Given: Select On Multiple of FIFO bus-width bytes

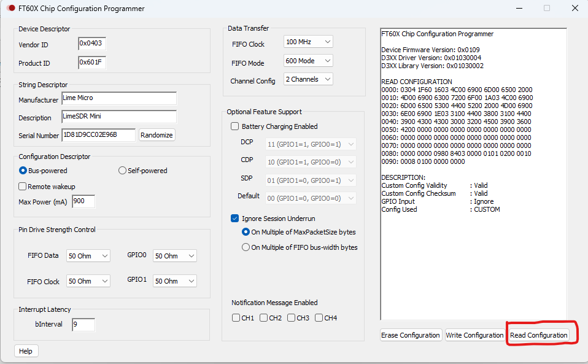Looking at the screenshot, I should coord(246,247).
